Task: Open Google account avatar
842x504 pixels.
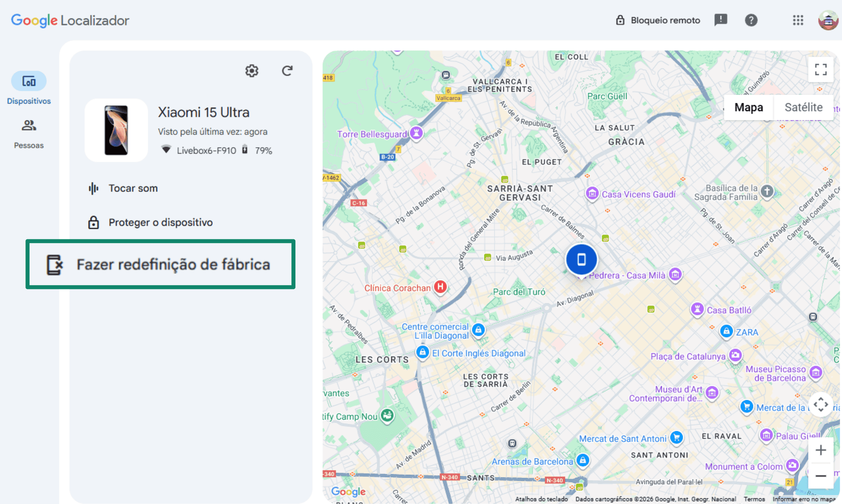Action: [828, 20]
